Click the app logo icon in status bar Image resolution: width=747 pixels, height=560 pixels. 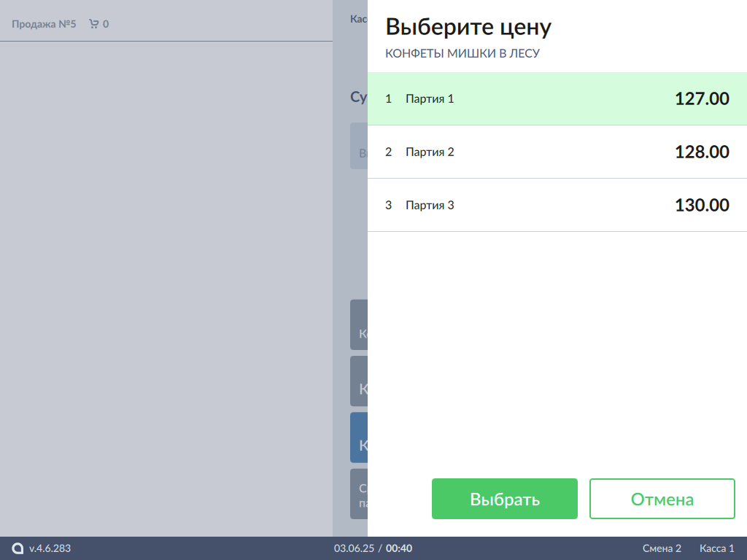pos(18,548)
